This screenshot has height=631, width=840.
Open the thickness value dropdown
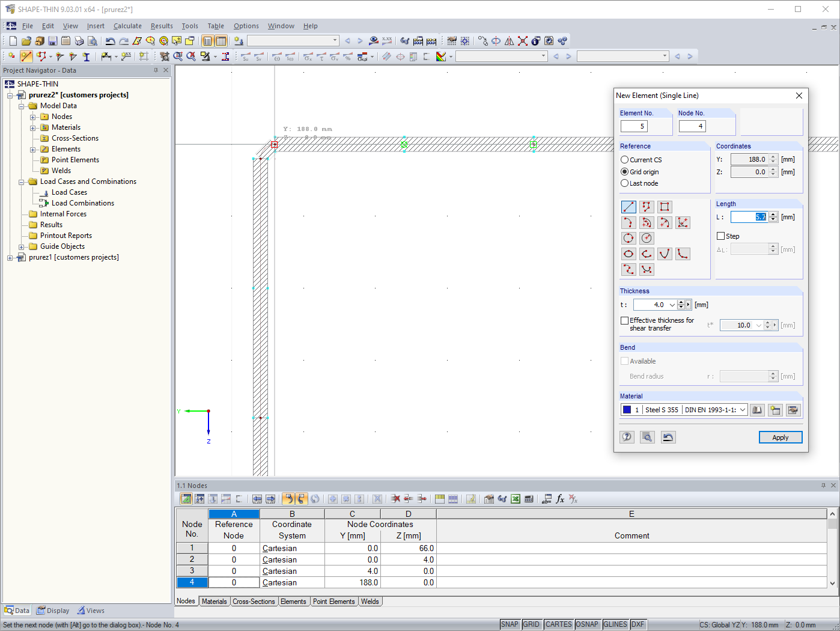[x=672, y=305]
